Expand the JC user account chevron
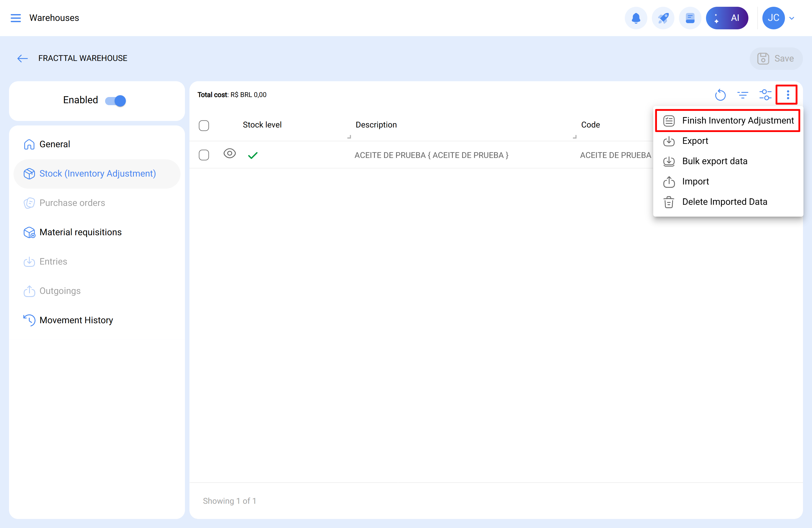The width and height of the screenshot is (812, 528). (x=792, y=18)
